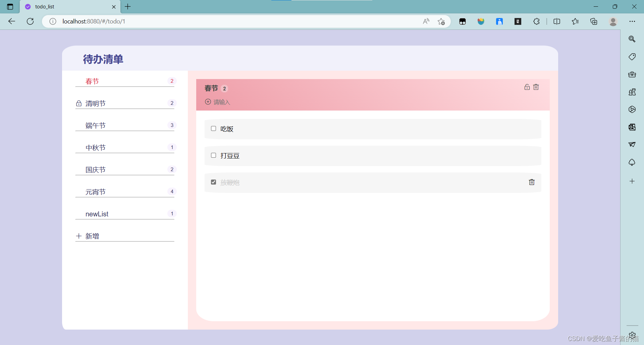Open sidebar Search icon
This screenshot has height=345, width=644.
[632, 39]
